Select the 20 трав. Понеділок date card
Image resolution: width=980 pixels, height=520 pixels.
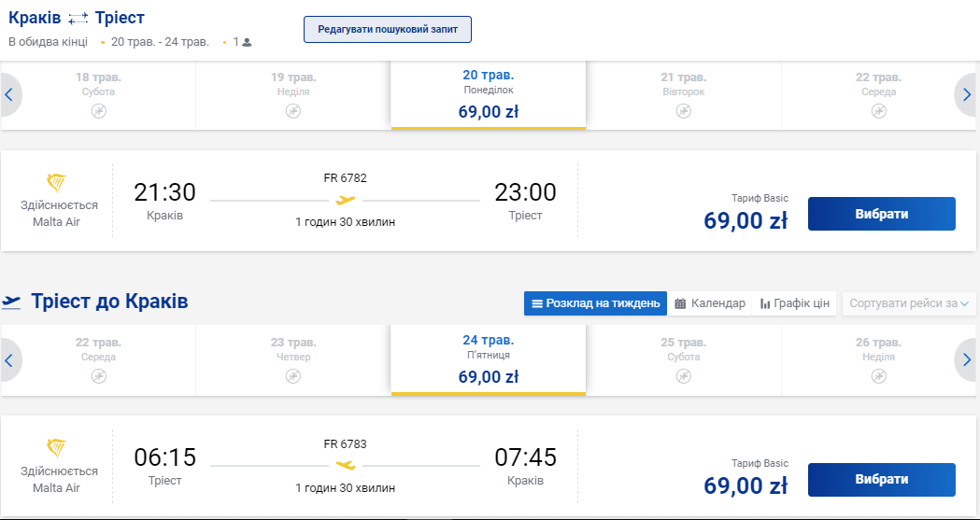(489, 95)
